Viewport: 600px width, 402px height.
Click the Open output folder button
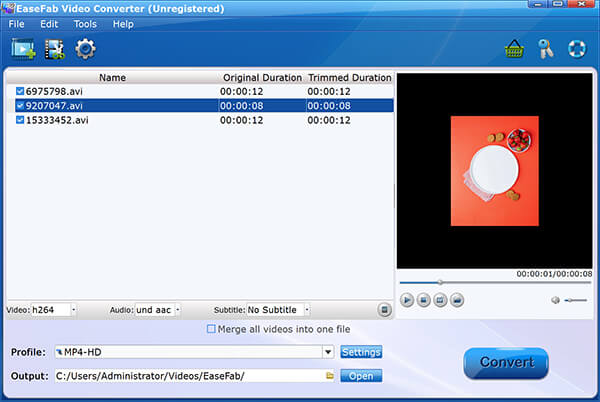click(361, 376)
